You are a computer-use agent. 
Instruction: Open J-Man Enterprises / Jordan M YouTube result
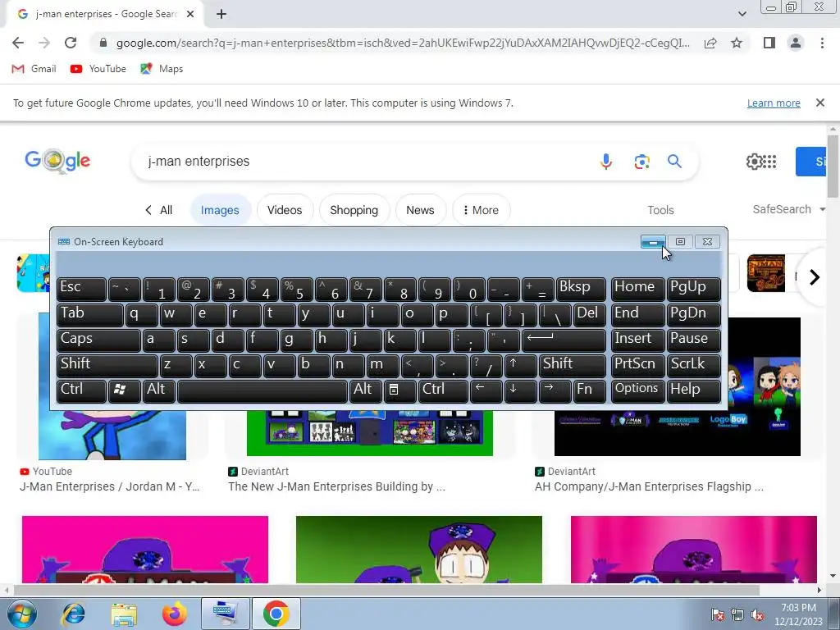pos(110,486)
